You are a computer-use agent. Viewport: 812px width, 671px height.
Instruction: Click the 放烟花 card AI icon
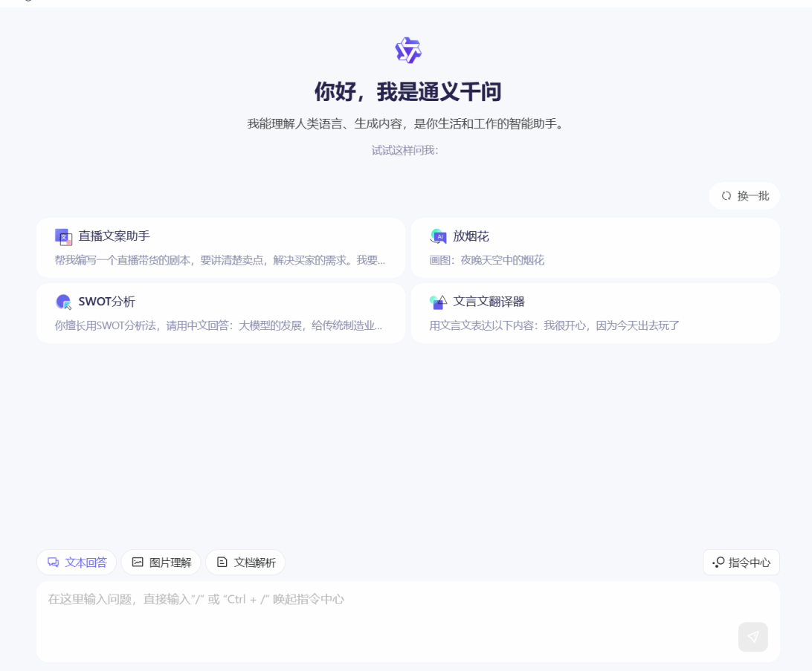(438, 236)
